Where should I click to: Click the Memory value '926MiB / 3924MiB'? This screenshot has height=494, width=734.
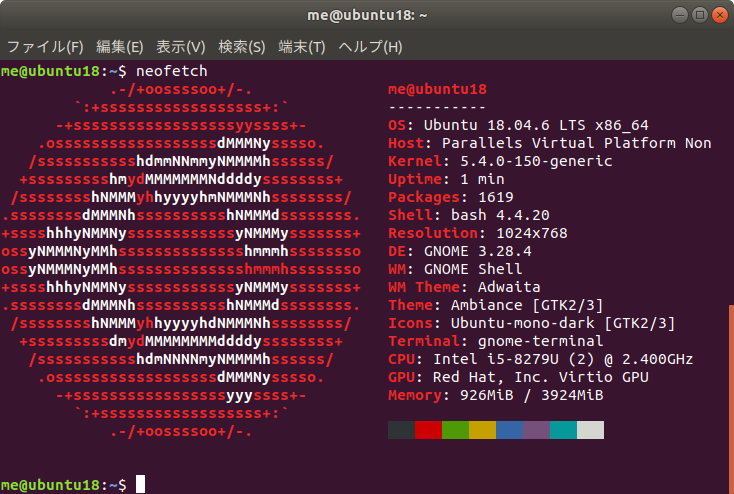(x=531, y=395)
